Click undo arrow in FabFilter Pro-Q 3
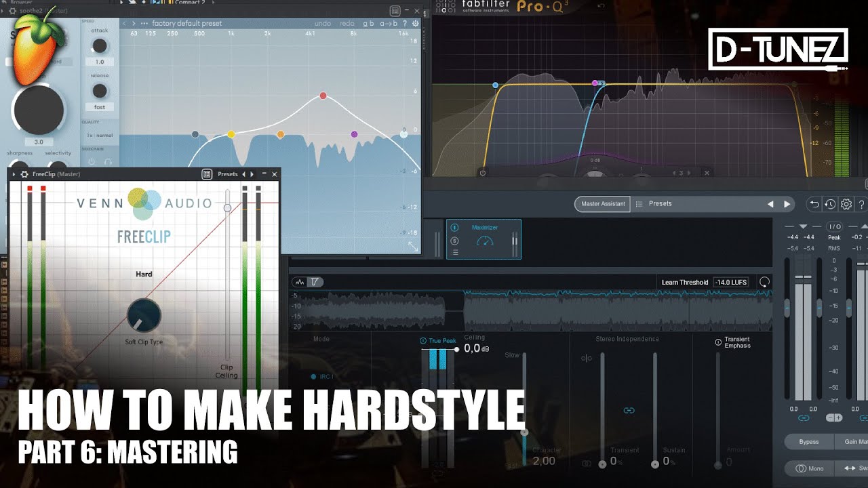This screenshot has width=868, height=488. tap(601, 6)
